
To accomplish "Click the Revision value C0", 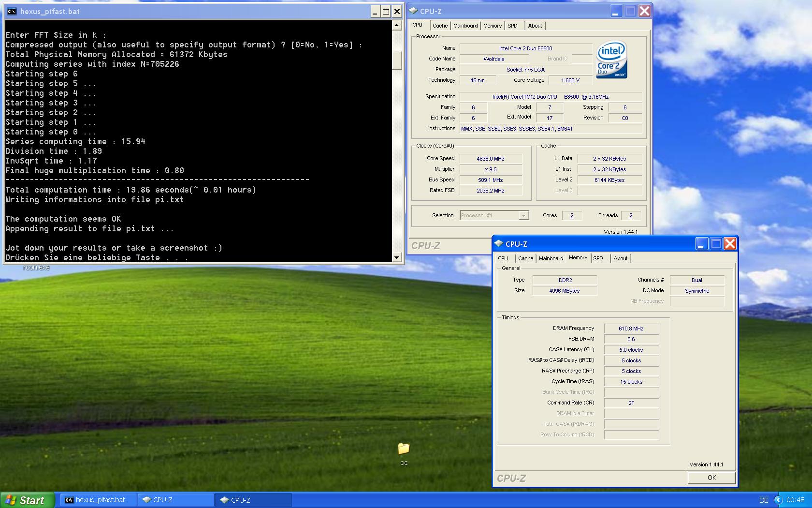I will pos(625,118).
